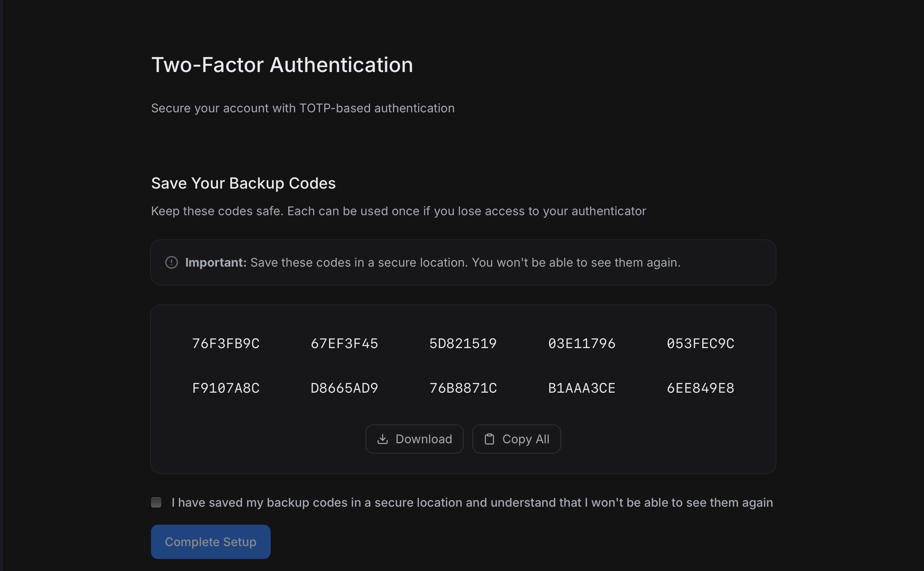924x571 pixels.
Task: Click the Two-Factor Authentication heading
Action: click(282, 65)
